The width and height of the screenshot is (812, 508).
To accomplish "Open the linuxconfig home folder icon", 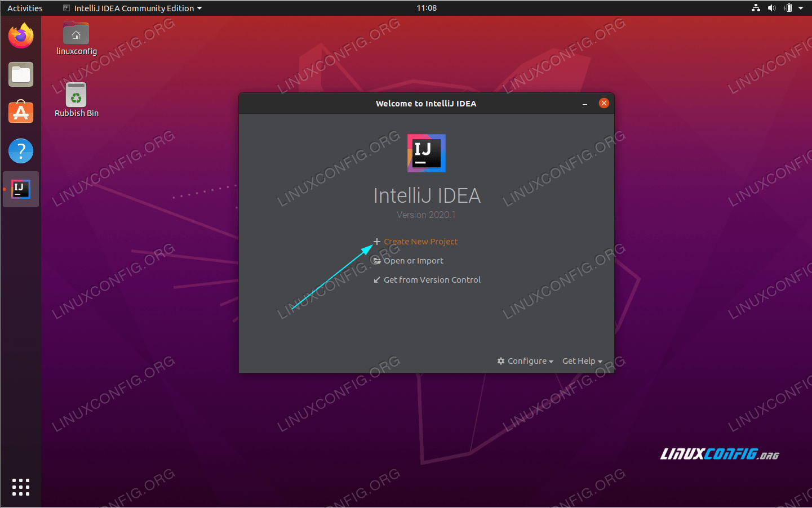I will pyautogui.click(x=76, y=33).
